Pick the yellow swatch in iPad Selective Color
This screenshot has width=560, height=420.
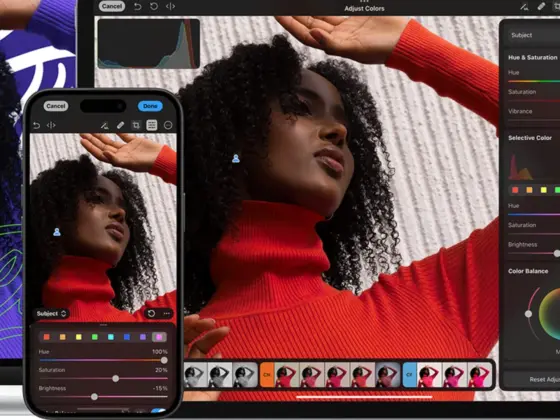[x=544, y=190]
